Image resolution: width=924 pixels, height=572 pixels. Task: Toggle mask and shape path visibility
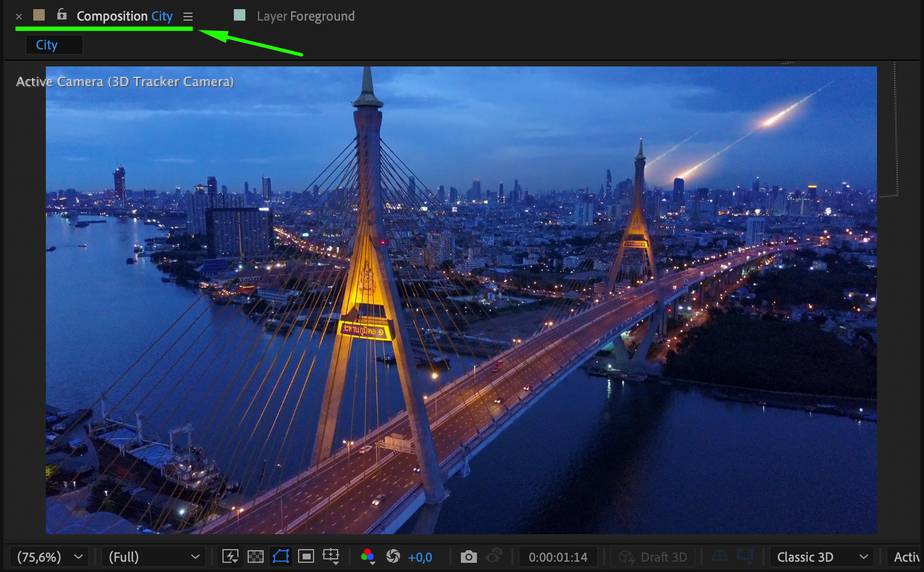click(x=281, y=557)
